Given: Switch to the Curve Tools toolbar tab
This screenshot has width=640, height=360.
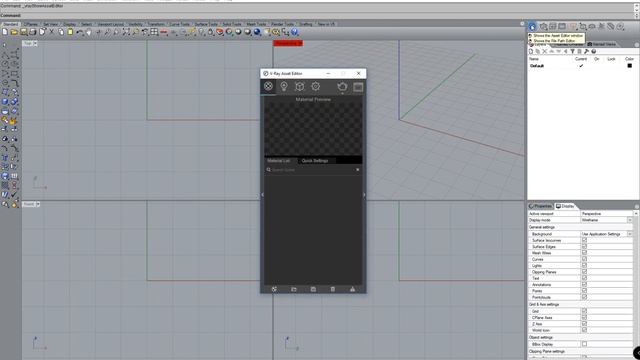Looking at the screenshot, I should pyautogui.click(x=179, y=24).
